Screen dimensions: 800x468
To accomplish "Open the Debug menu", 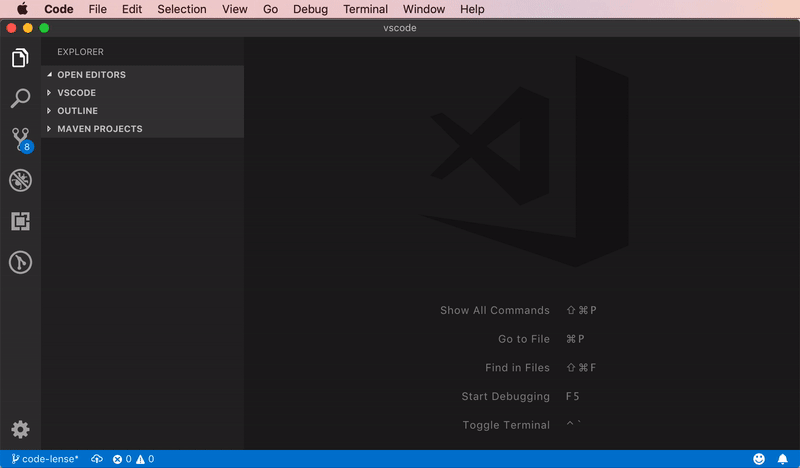I will click(310, 9).
